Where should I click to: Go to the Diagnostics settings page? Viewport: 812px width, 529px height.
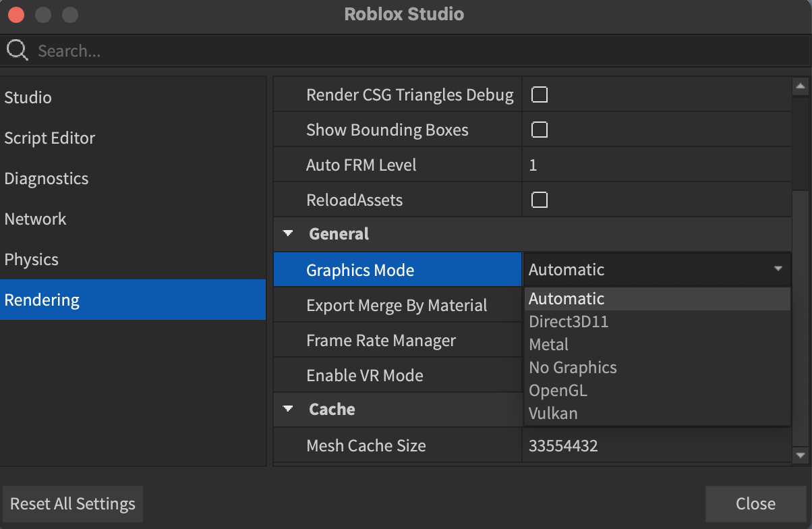click(x=46, y=178)
